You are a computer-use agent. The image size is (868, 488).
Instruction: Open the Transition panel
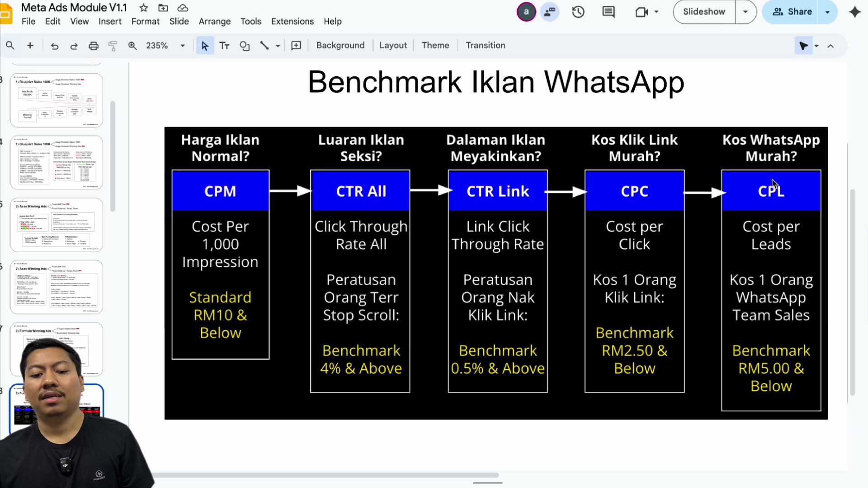pyautogui.click(x=486, y=45)
